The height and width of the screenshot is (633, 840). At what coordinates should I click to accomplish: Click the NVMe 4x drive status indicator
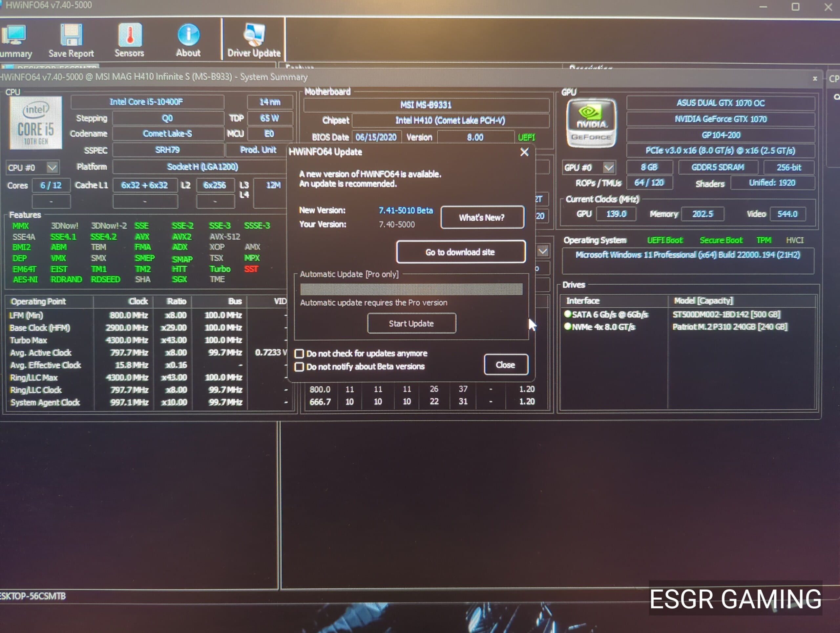(568, 326)
